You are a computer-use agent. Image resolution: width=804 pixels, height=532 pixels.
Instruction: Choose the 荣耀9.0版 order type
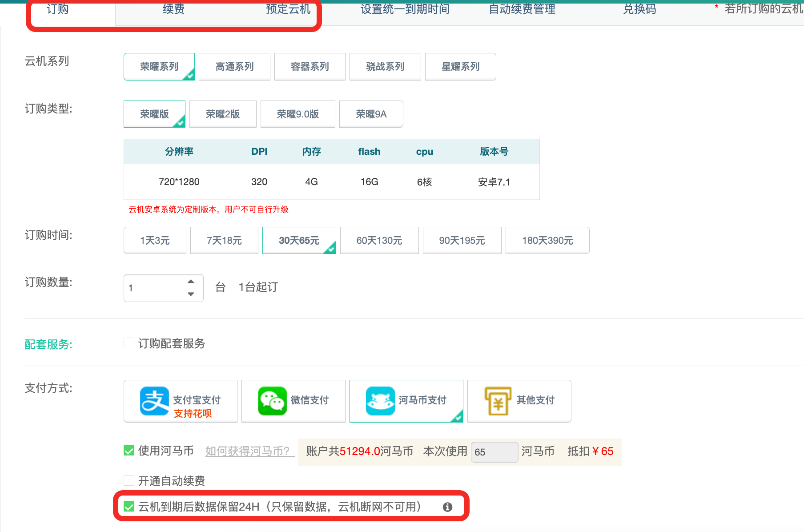pyautogui.click(x=297, y=114)
